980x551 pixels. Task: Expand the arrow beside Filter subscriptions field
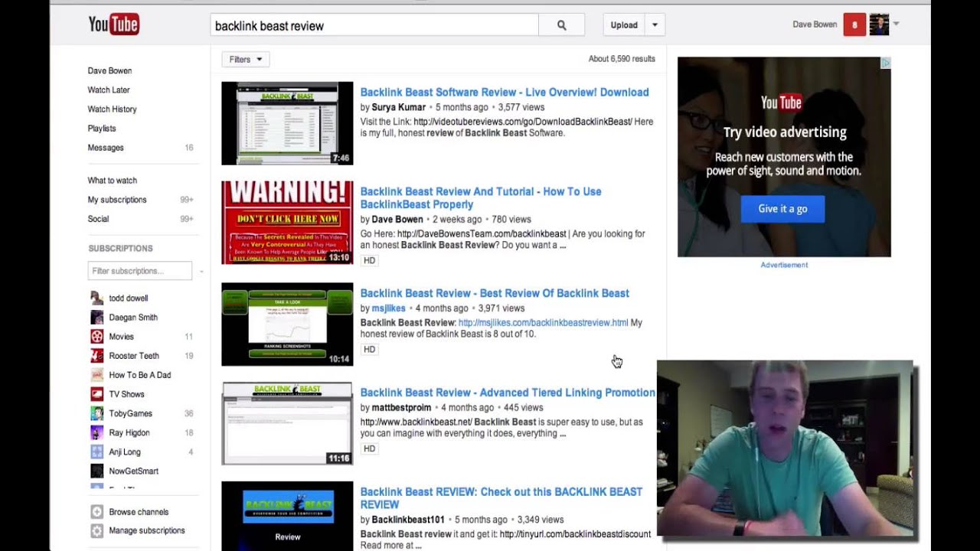point(201,271)
